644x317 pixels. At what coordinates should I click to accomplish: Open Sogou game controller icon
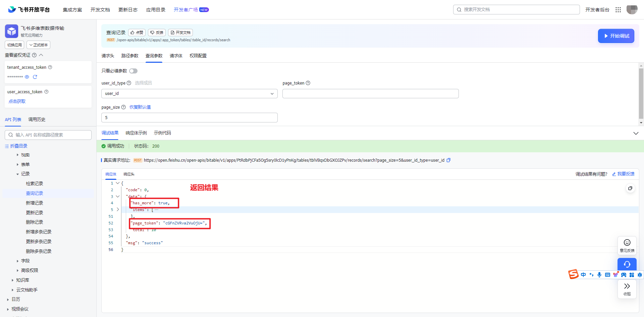pyautogui.click(x=624, y=275)
